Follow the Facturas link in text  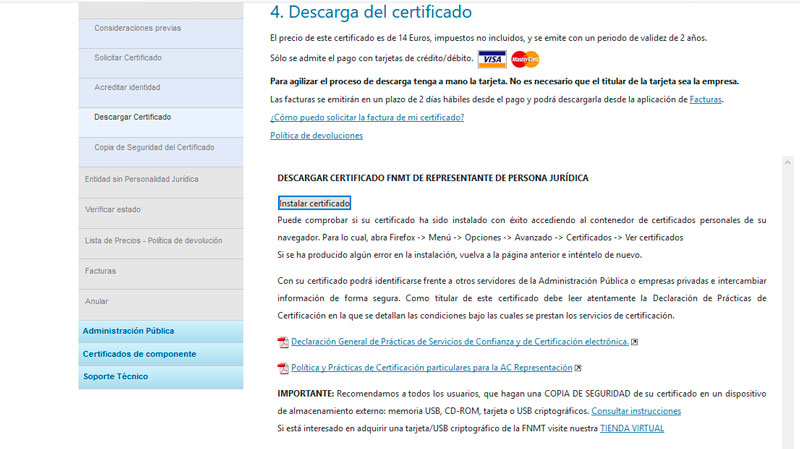pyautogui.click(x=705, y=99)
